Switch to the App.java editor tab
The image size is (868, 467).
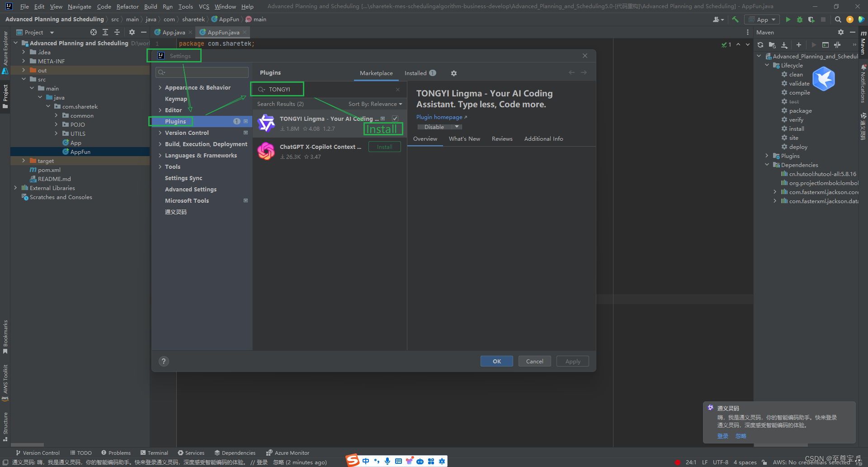[x=174, y=32]
